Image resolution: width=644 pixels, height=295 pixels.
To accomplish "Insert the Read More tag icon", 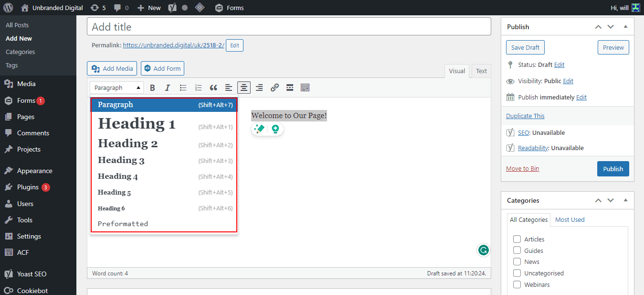I will pyautogui.click(x=290, y=87).
